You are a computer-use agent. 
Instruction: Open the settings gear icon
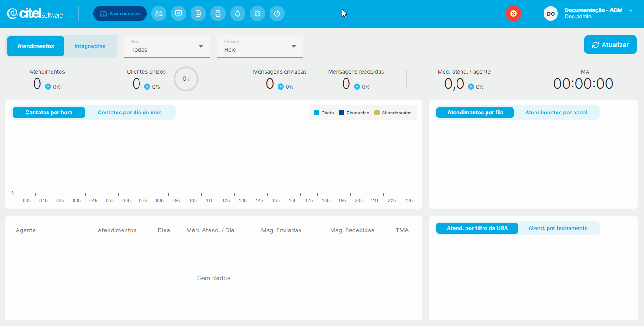(x=257, y=13)
